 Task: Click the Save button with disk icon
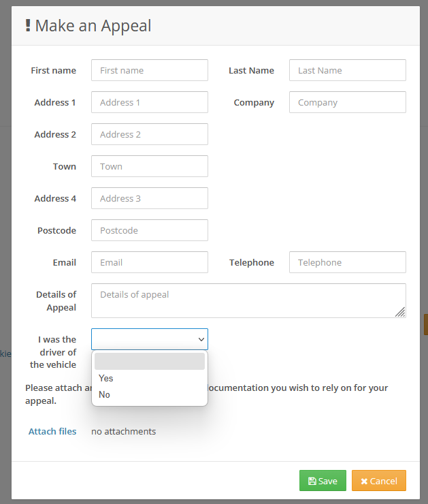coord(323,481)
